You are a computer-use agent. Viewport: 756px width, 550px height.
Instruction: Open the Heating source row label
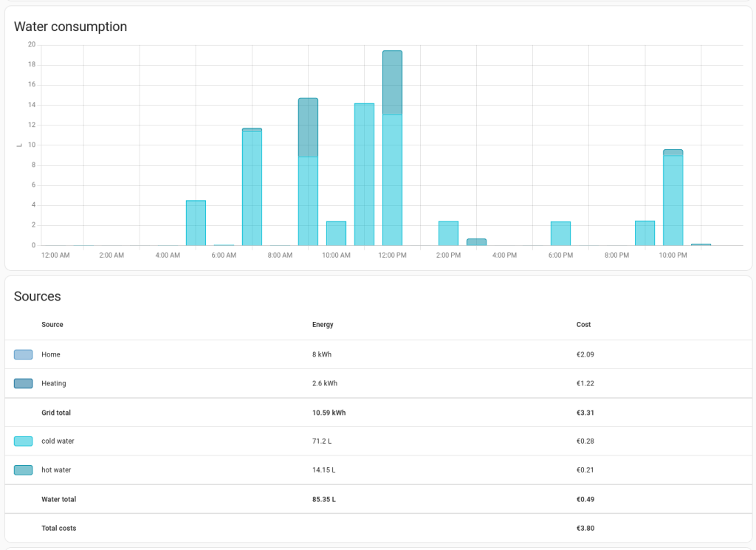[x=54, y=383]
